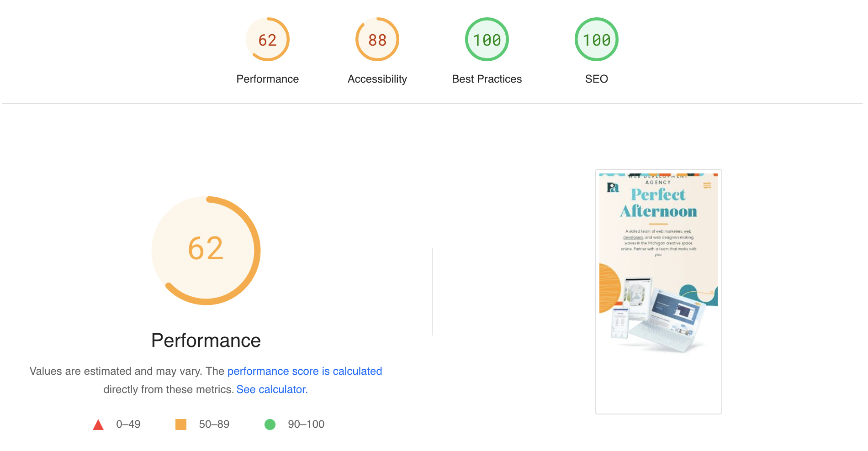
Task: Click the 0–49 score range label
Action: tap(128, 424)
